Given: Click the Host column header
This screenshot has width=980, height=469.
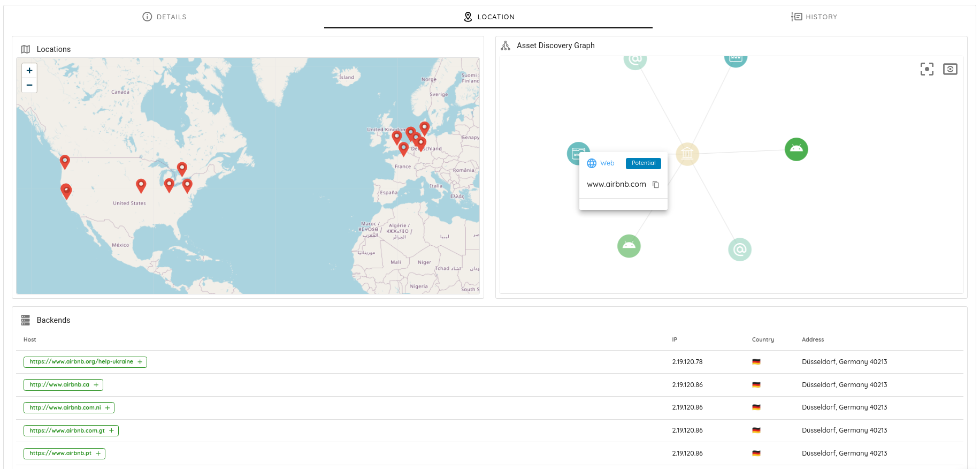Looking at the screenshot, I should (30, 339).
